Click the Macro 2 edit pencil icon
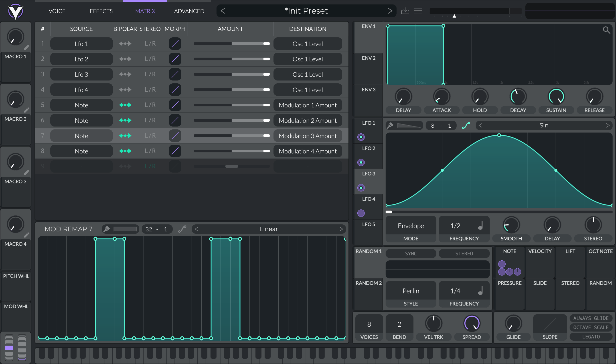Viewport: 616px width, 364px height. coord(26,110)
